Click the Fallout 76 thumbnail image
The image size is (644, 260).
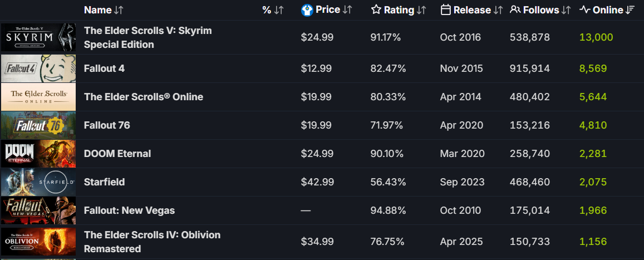(x=38, y=125)
